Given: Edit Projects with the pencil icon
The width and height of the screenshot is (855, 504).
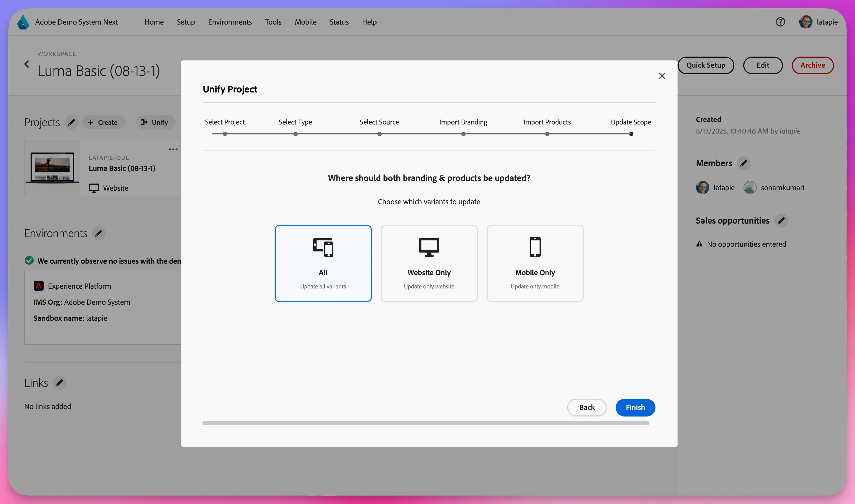Looking at the screenshot, I should [71, 122].
